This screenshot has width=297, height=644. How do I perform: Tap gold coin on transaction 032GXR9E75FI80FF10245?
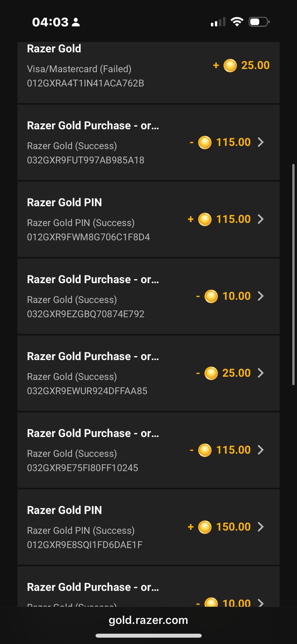[205, 450]
